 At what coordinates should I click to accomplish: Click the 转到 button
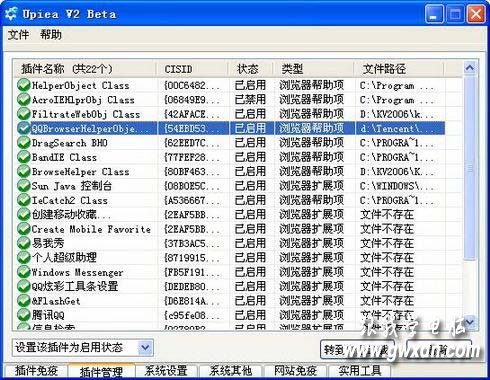tap(357, 349)
